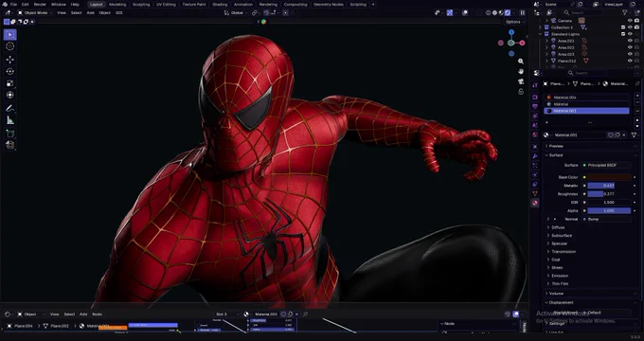Screen dimensions: 644x341
Task: Open the Principled BSDF surface selector
Action: [x=606, y=165]
